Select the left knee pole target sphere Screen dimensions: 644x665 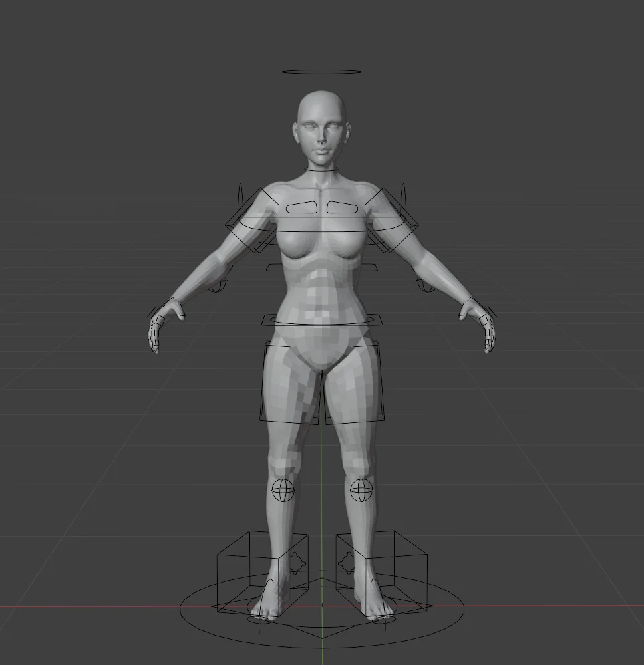tap(361, 491)
